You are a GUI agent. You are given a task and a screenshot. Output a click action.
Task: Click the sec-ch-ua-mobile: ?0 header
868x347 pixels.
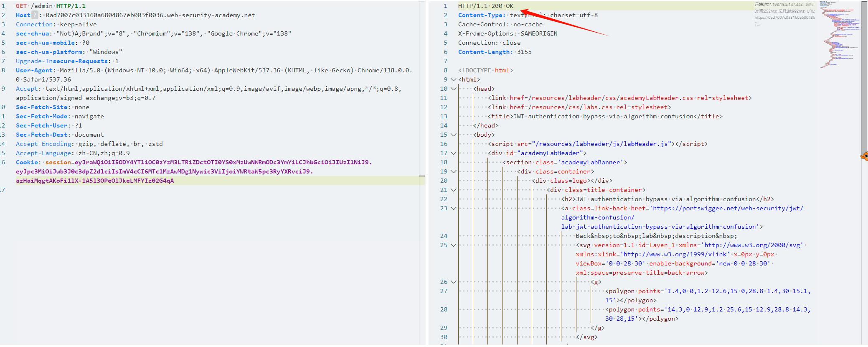point(53,43)
